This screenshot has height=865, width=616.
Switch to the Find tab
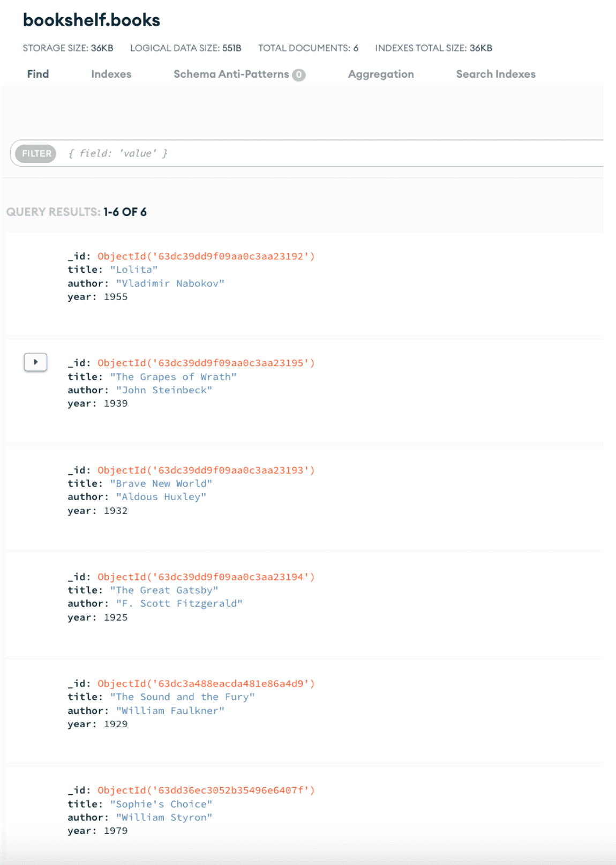pyautogui.click(x=38, y=74)
